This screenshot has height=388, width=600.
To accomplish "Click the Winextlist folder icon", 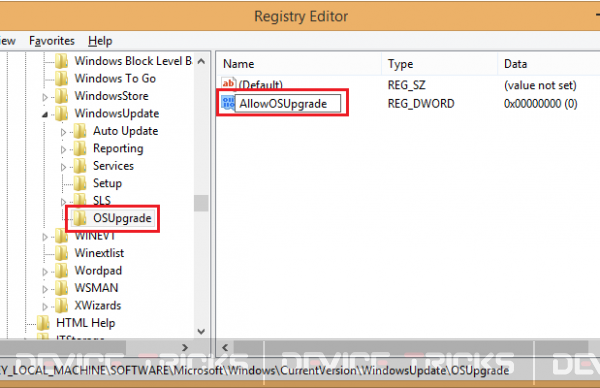I will [62, 253].
